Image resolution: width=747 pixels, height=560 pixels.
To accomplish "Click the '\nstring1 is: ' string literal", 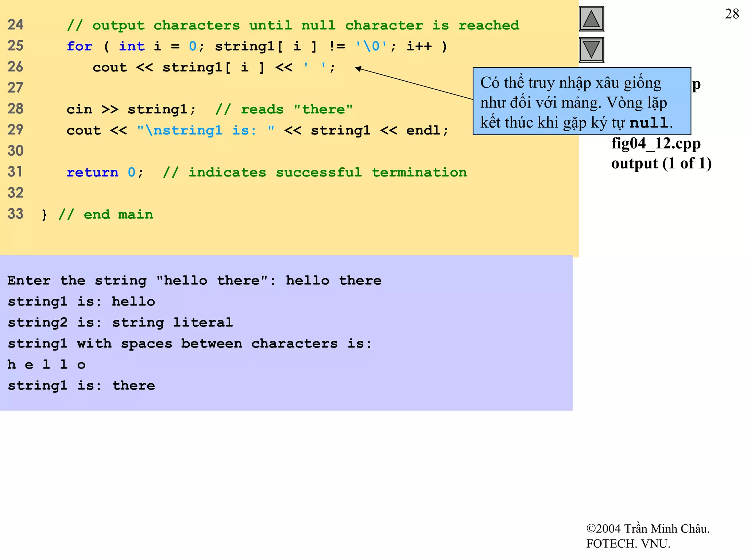I will pyautogui.click(x=205, y=130).
